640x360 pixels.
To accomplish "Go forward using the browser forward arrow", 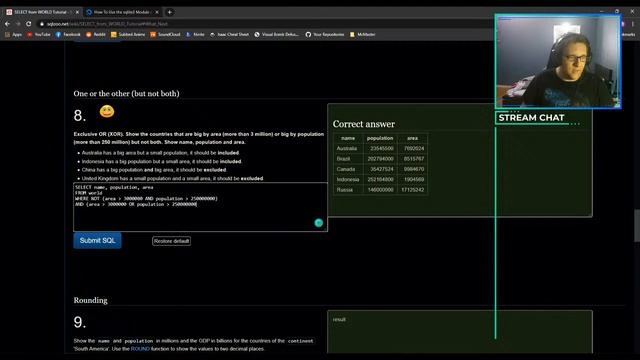I will [x=18, y=24].
